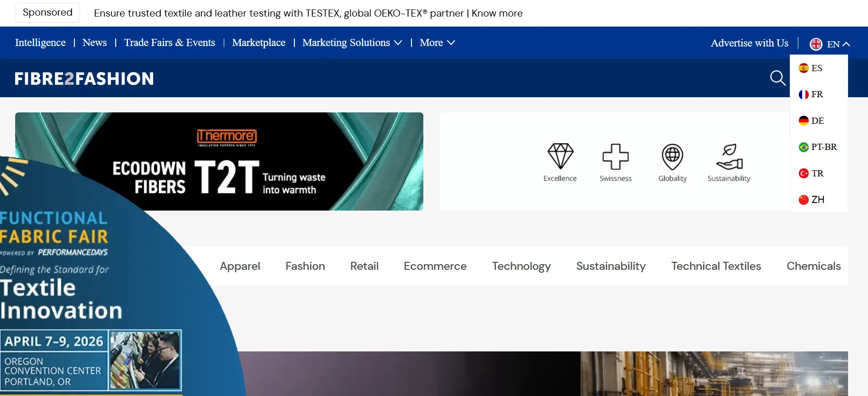The height and width of the screenshot is (396, 868).
Task: Switch to the Fashion category tab
Action: 305,266
